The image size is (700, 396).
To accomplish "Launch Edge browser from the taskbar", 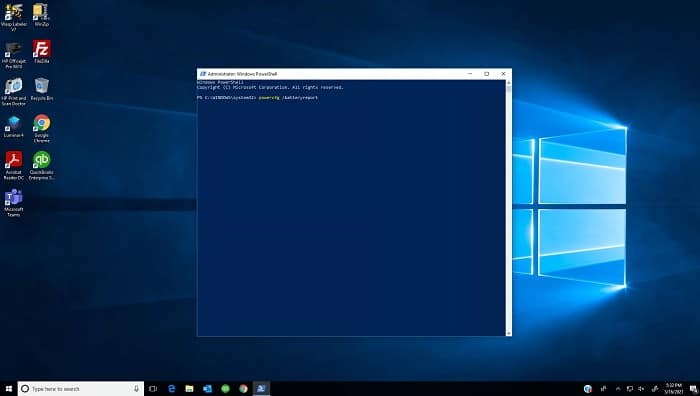I will 171,389.
